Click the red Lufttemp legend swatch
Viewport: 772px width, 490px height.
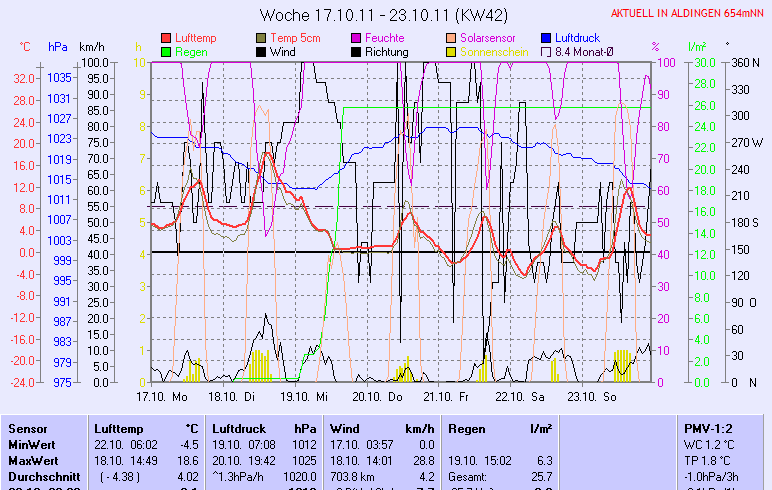pos(167,38)
